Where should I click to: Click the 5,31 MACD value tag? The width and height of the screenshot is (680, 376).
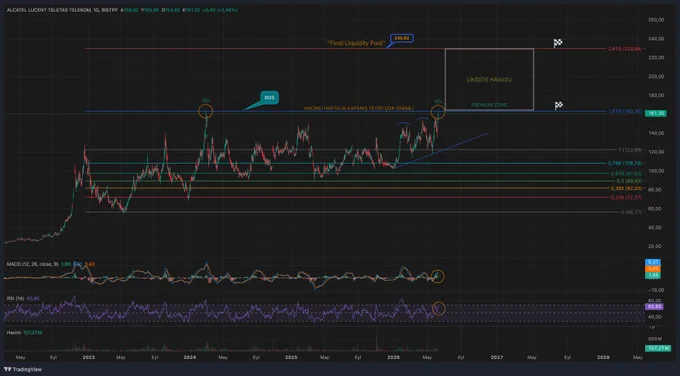(x=653, y=262)
